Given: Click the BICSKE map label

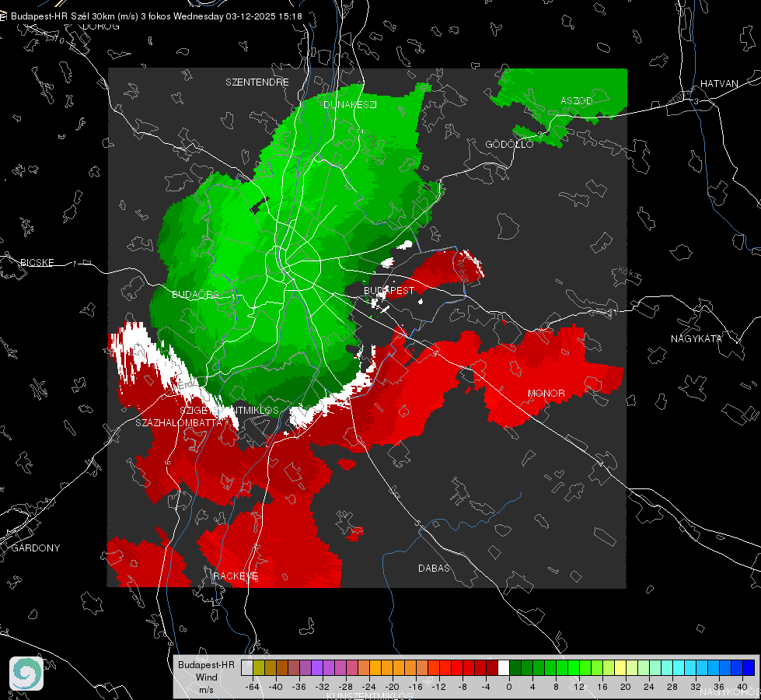Looking at the screenshot, I should [37, 262].
